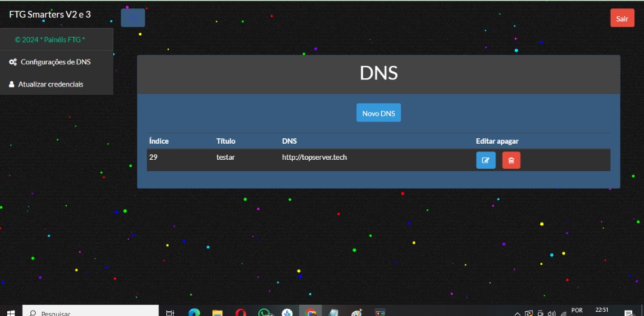Image resolution: width=644 pixels, height=316 pixels.
Task: Delete the testar DNS with trash icon
Action: tap(511, 160)
